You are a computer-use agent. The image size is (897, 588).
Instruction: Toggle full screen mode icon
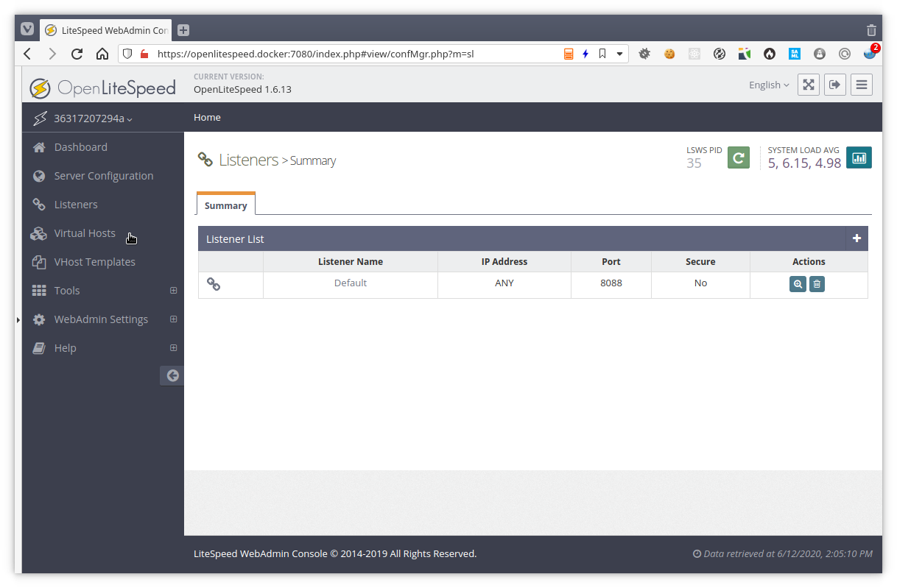[x=809, y=85]
